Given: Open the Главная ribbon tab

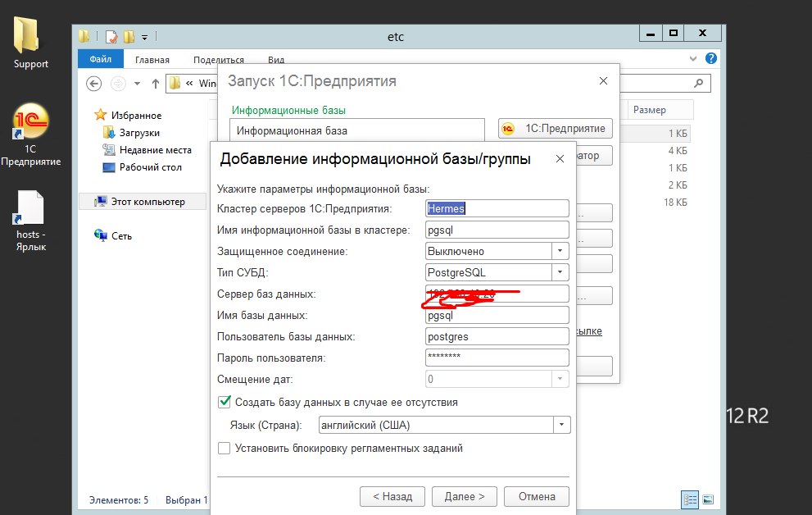Looking at the screenshot, I should pyautogui.click(x=152, y=60).
